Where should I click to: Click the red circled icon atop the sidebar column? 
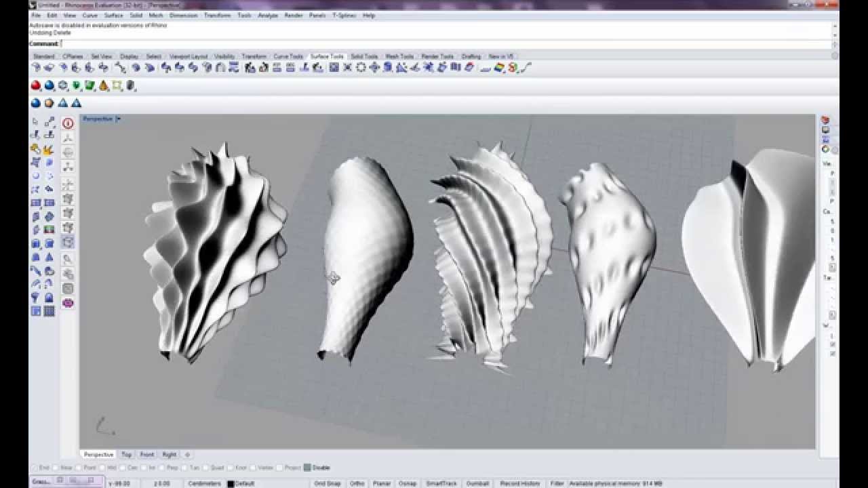coord(68,123)
